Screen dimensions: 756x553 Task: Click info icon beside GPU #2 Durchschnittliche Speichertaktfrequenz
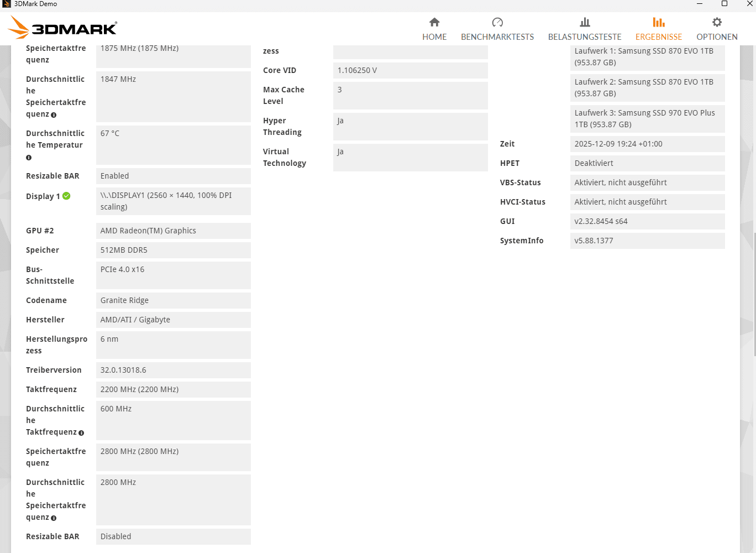coord(54,518)
